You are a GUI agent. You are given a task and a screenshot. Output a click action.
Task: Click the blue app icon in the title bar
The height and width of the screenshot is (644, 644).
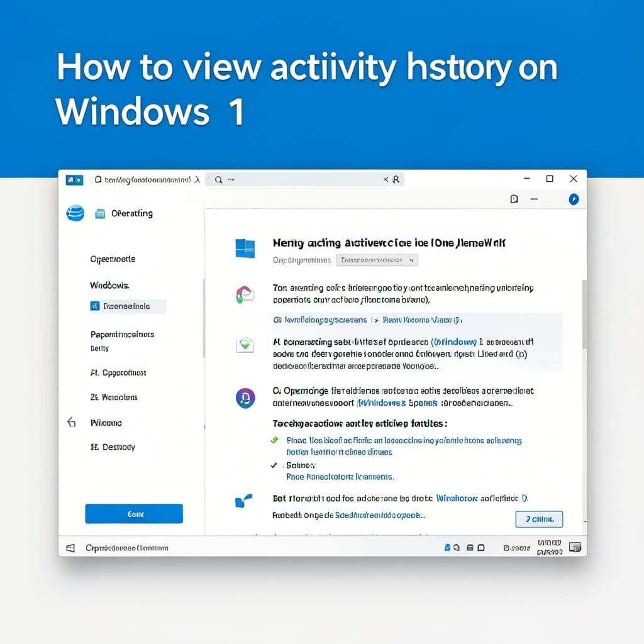74,180
